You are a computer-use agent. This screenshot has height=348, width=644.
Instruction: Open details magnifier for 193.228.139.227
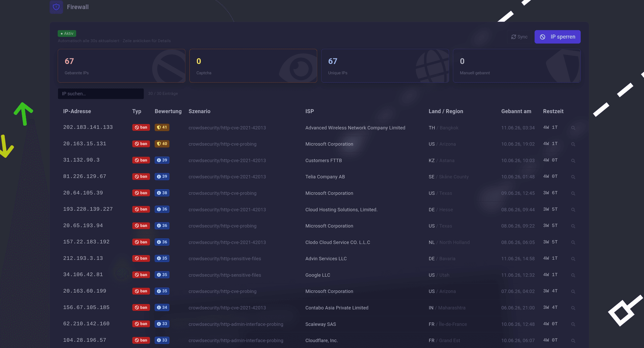[x=573, y=210]
